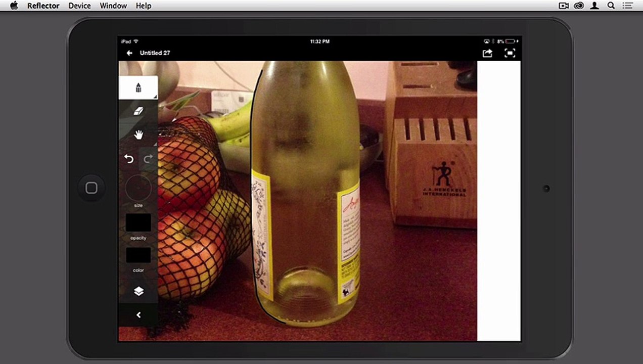Enter fullscreen canvas mode
Image resolution: width=643 pixels, height=364 pixels.
pos(510,53)
